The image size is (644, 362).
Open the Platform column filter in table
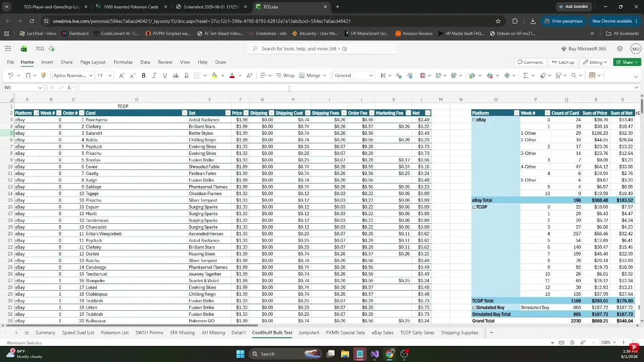pos(36,113)
